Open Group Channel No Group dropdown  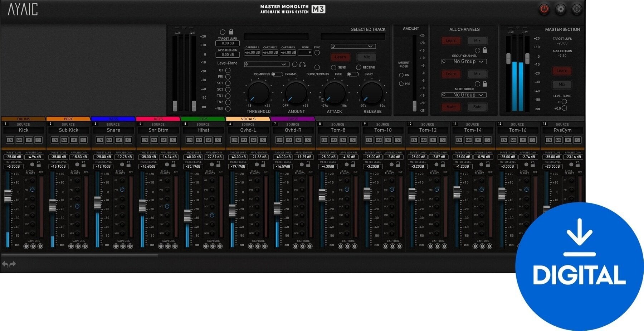[x=464, y=62]
